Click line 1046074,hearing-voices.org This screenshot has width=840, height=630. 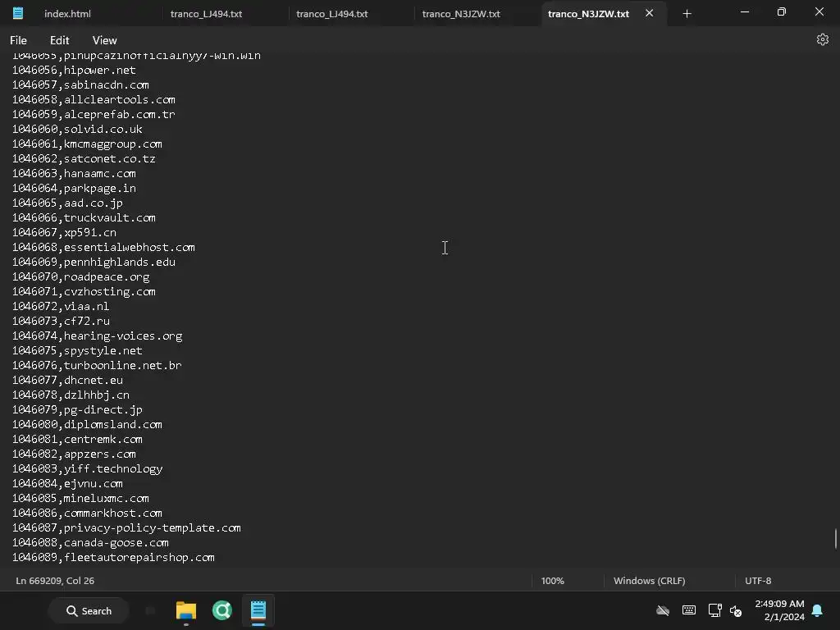[97, 336]
